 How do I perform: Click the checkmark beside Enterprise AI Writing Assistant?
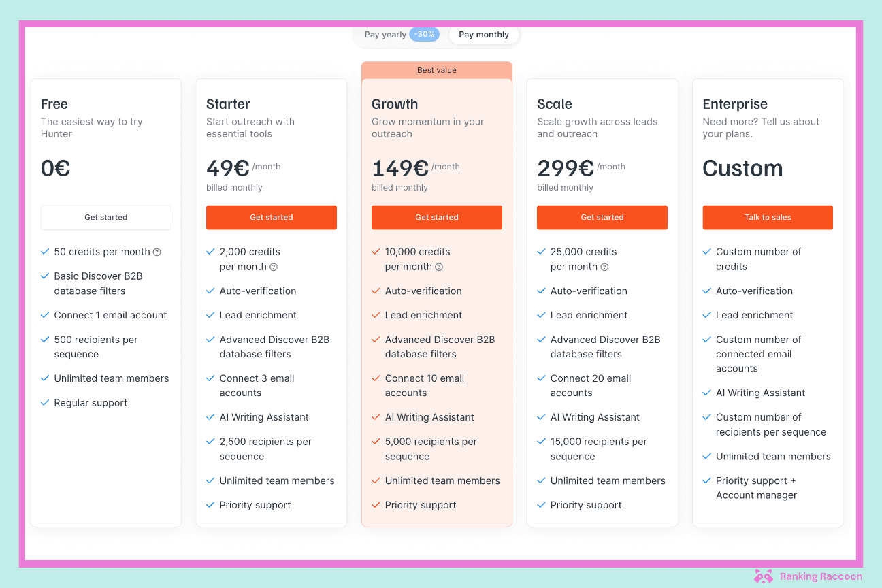706,393
